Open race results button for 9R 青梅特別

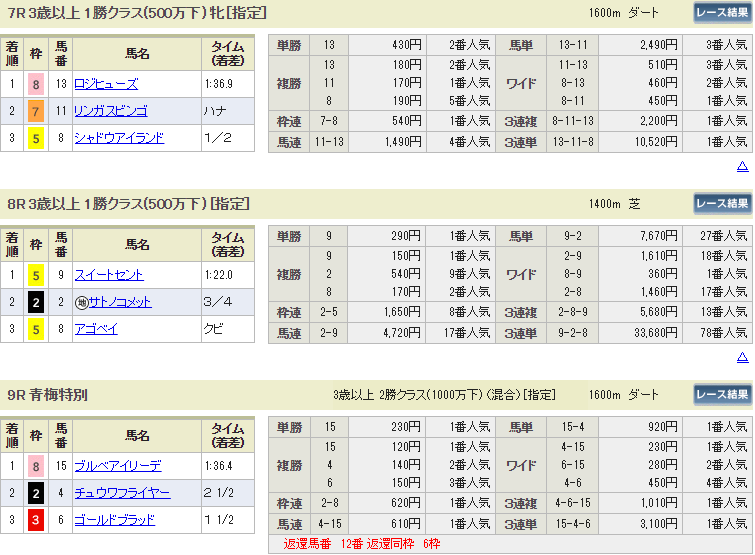722,395
